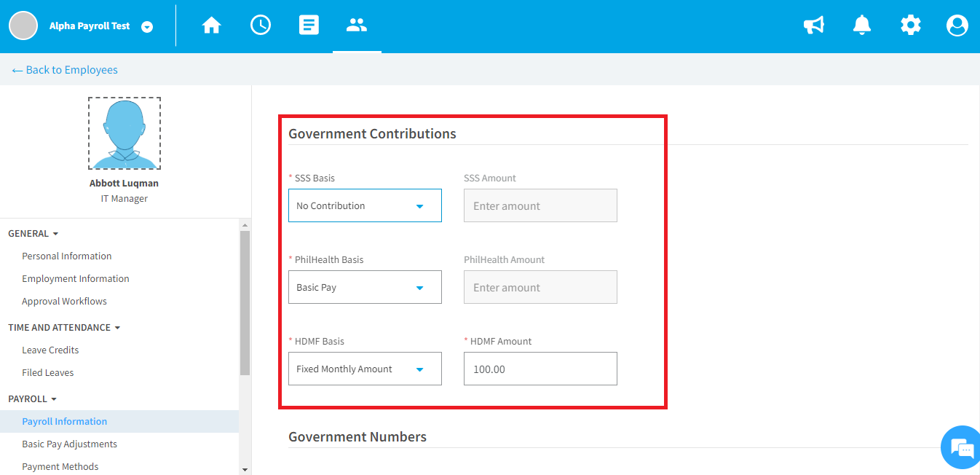Collapse the TIME AND ATTENDANCE section

tap(64, 328)
